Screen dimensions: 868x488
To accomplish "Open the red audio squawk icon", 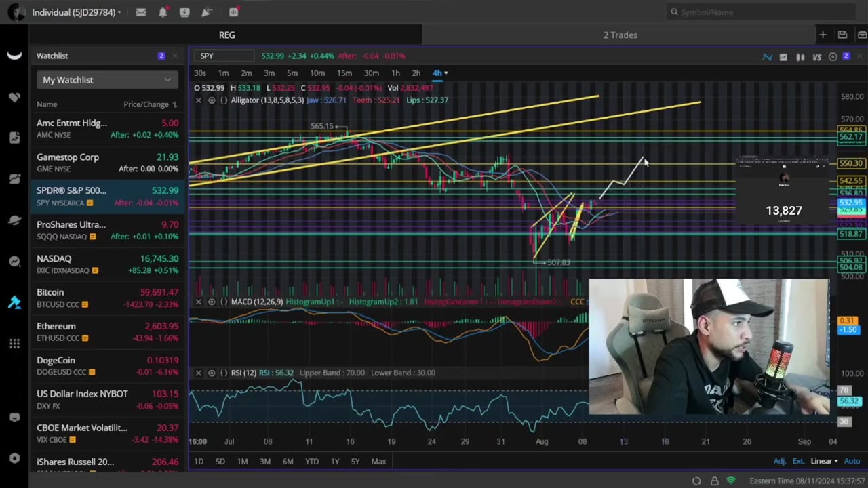I will [x=234, y=12].
